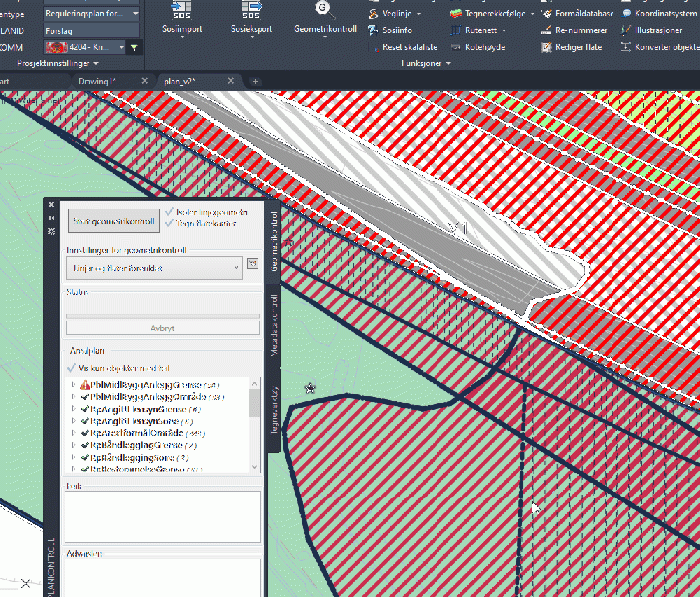Open the Tegnerekkefølge dropdown arrow
Viewport: 700px width, 597px height.
pos(533,14)
